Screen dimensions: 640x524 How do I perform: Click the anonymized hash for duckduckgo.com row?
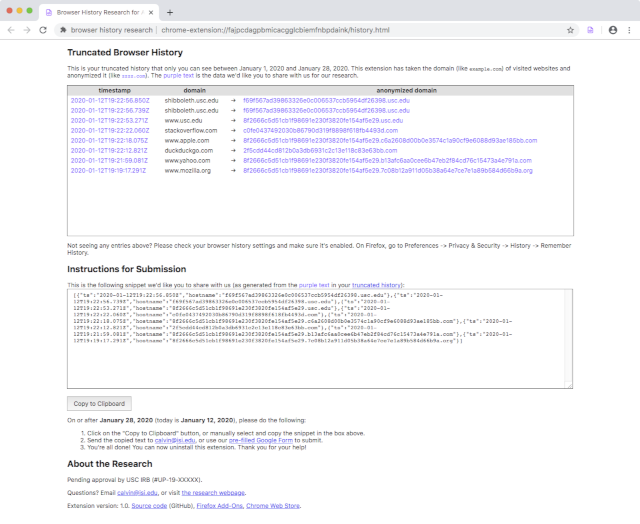(320, 151)
